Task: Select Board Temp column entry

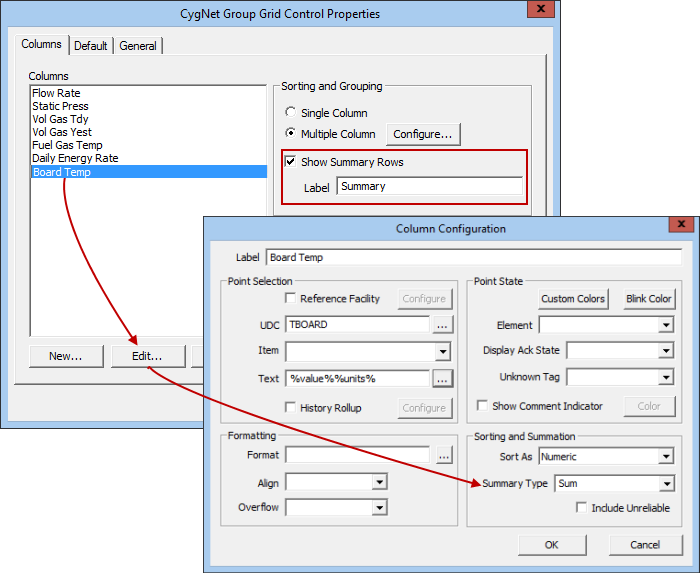Action: [x=149, y=172]
